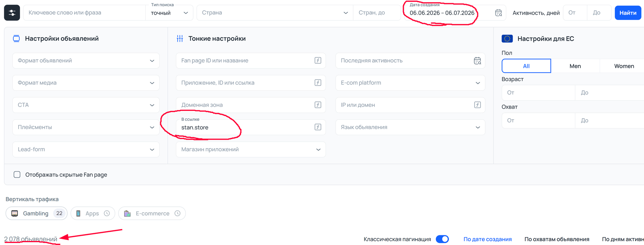Expand Магазин приложений dropdown

point(251,149)
